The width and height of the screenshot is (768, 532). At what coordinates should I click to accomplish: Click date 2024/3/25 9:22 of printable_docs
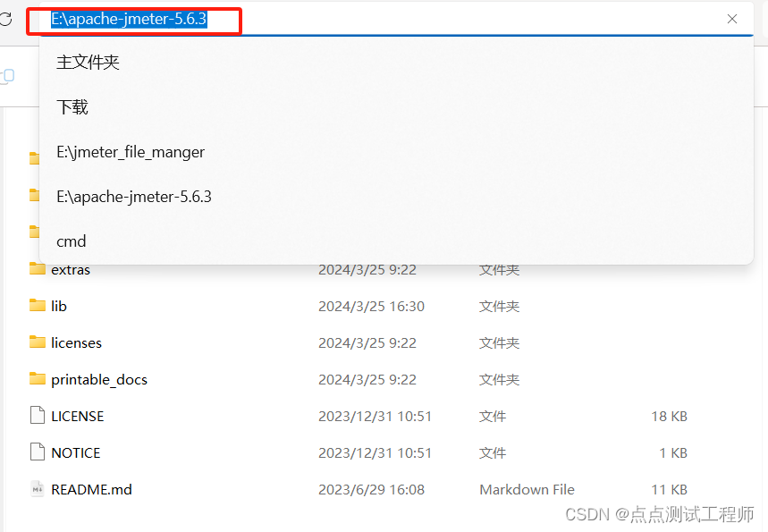tap(367, 380)
